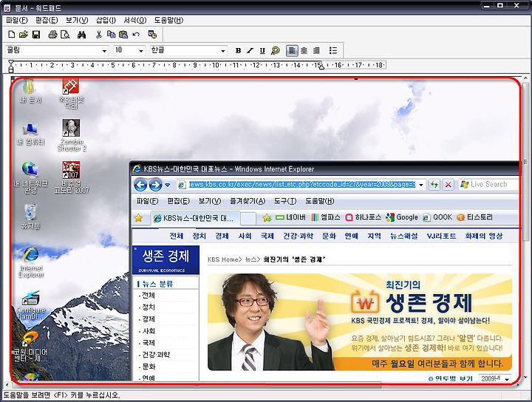Expand the 2009년 year dropdown
Screen dimensions: 532x402
pos(507,378)
